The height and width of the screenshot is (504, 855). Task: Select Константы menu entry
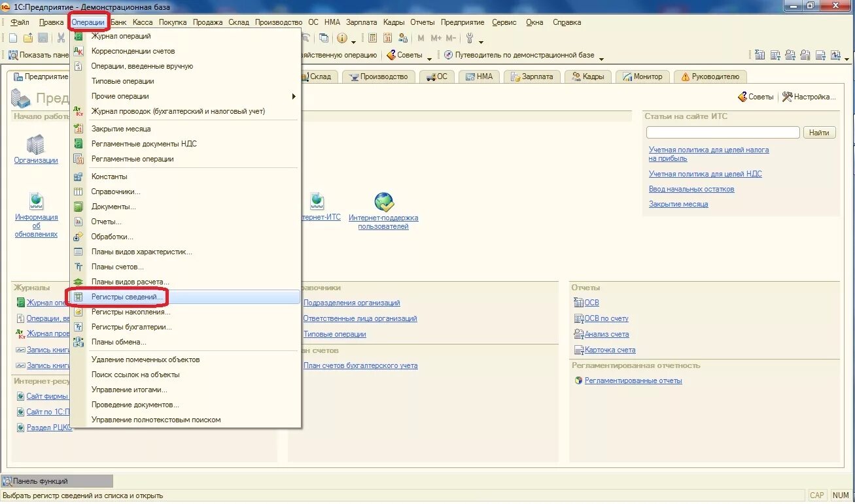tap(185, 176)
